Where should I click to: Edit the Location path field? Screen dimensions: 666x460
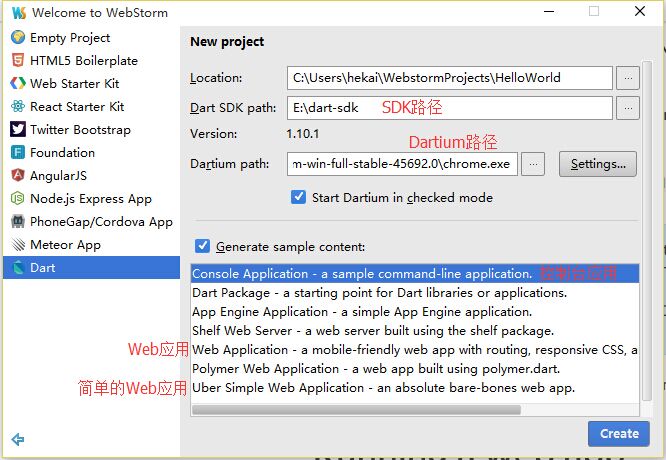tap(449, 78)
